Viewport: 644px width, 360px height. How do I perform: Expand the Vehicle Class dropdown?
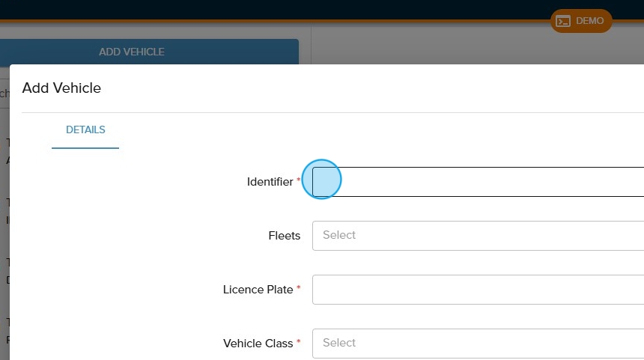(x=479, y=343)
